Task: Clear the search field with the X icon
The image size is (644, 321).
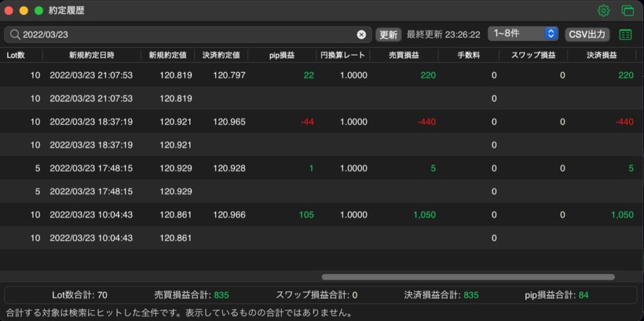Action: (361, 35)
